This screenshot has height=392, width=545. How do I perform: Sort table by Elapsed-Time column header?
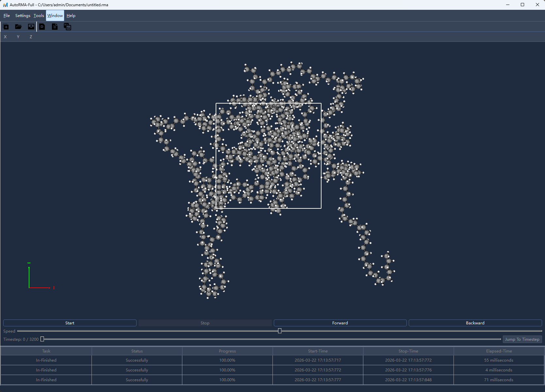coord(499,351)
